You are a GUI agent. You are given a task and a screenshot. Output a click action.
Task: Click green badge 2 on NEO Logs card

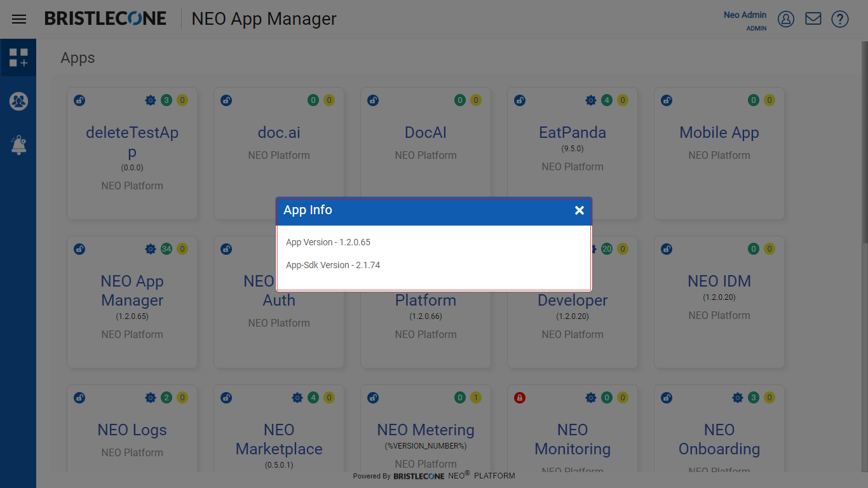tap(166, 397)
